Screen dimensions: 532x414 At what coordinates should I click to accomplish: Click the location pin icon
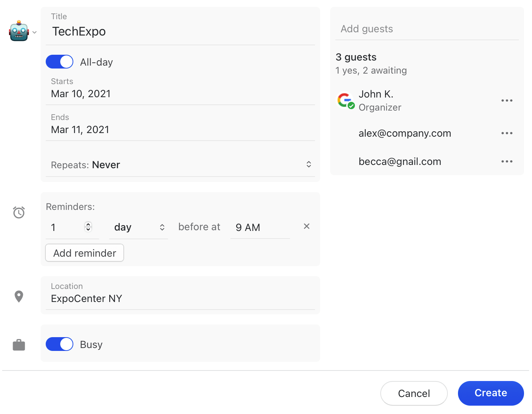[x=19, y=296]
